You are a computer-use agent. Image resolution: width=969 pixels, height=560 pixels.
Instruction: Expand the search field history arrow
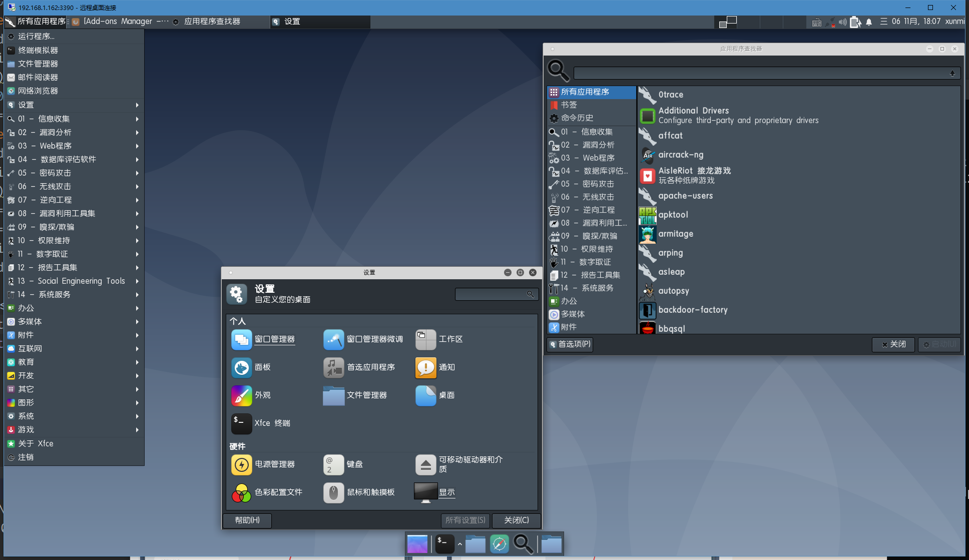[952, 74]
